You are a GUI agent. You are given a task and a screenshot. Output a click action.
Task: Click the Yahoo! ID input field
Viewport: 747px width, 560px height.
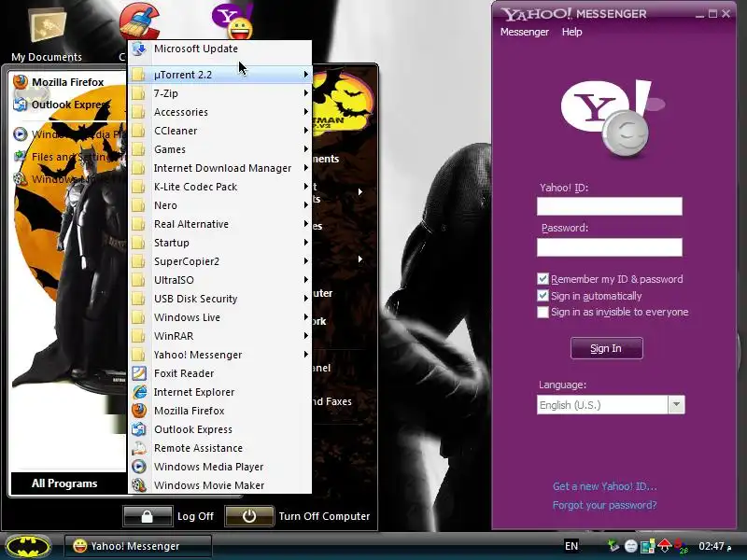click(610, 206)
